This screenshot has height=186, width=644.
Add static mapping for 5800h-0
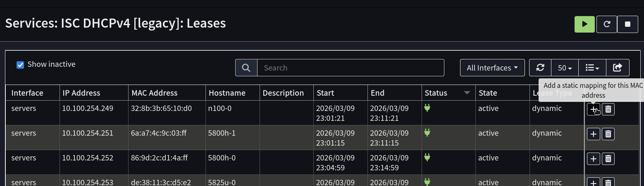[x=594, y=159]
